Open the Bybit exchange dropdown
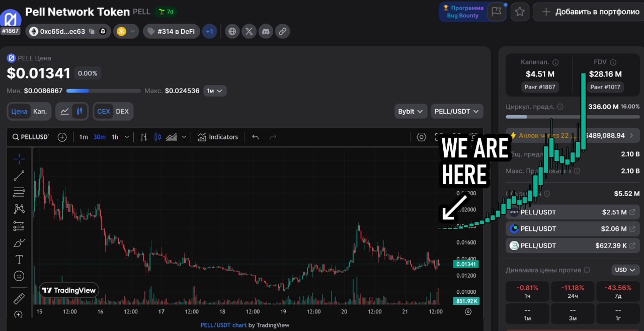 point(411,111)
